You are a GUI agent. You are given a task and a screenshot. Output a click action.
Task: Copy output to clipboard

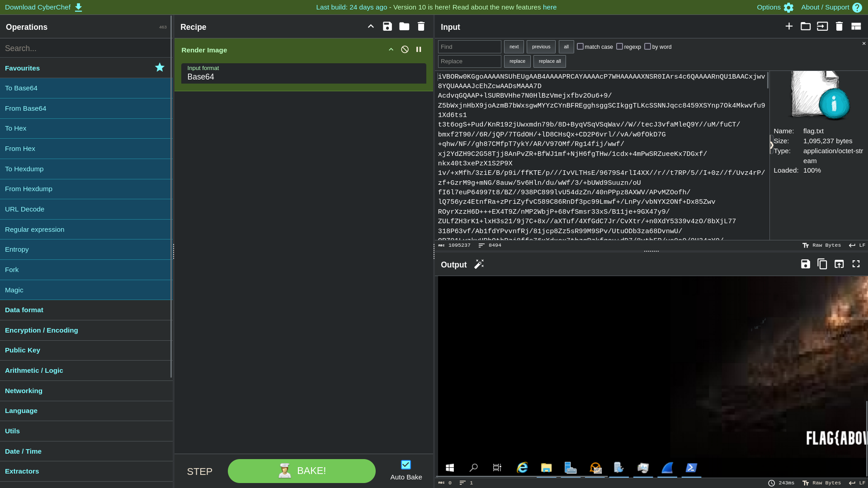click(x=822, y=264)
